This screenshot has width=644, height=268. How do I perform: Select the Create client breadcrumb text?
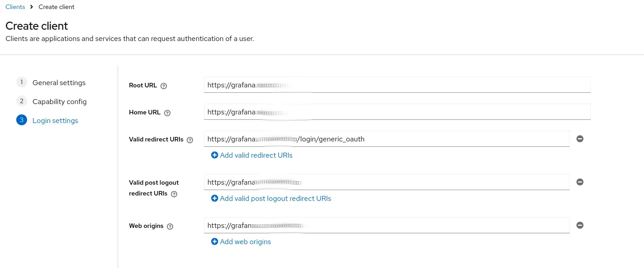point(57,7)
